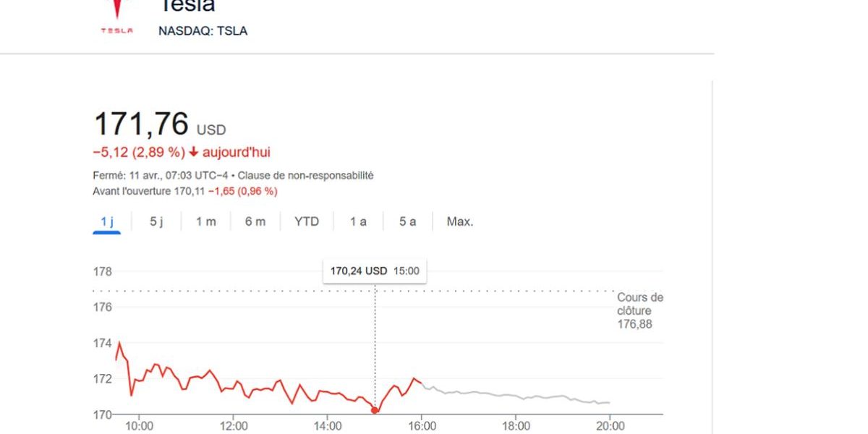Click the red down arrow icon
The width and height of the screenshot is (868, 434).
194,153
